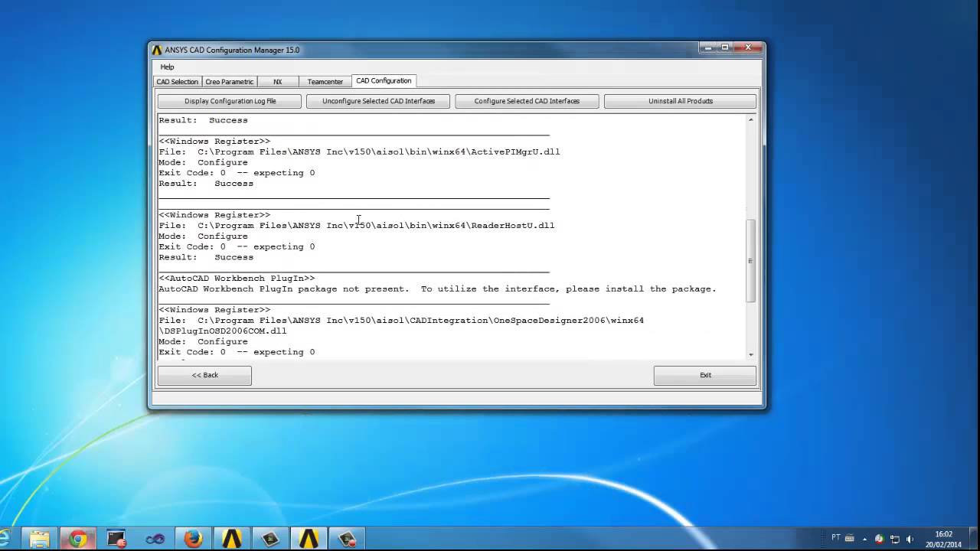Screen dimensions: 980x551
Task: Click the \DSPlugInOSD2006COM.dll line
Action: click(x=223, y=331)
